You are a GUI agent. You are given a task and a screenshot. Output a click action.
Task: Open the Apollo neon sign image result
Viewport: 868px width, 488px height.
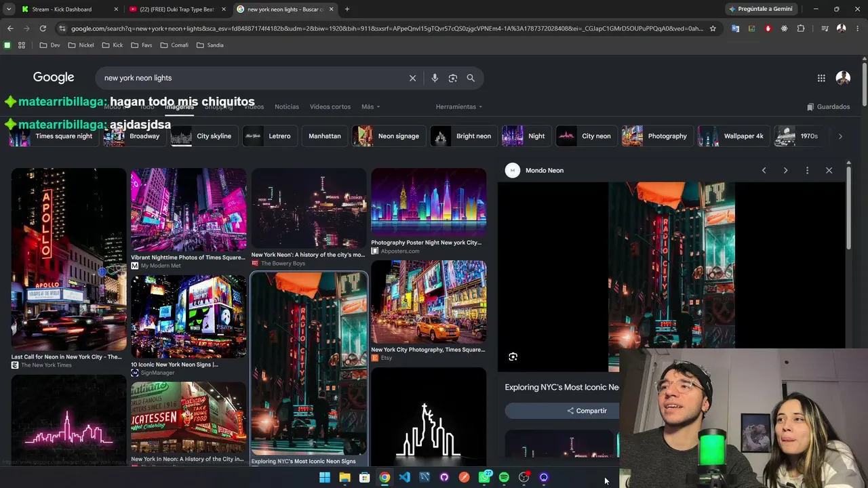[x=68, y=259]
